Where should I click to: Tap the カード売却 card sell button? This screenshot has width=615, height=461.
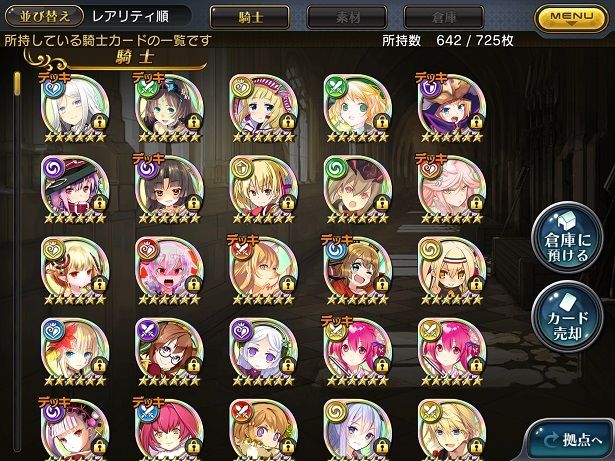(x=567, y=317)
